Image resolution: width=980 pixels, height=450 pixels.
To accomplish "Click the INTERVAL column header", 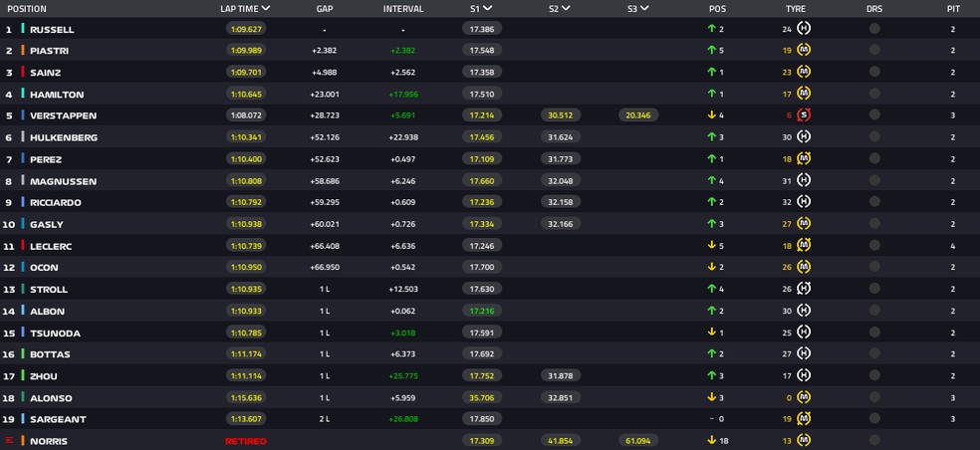I will (403, 9).
